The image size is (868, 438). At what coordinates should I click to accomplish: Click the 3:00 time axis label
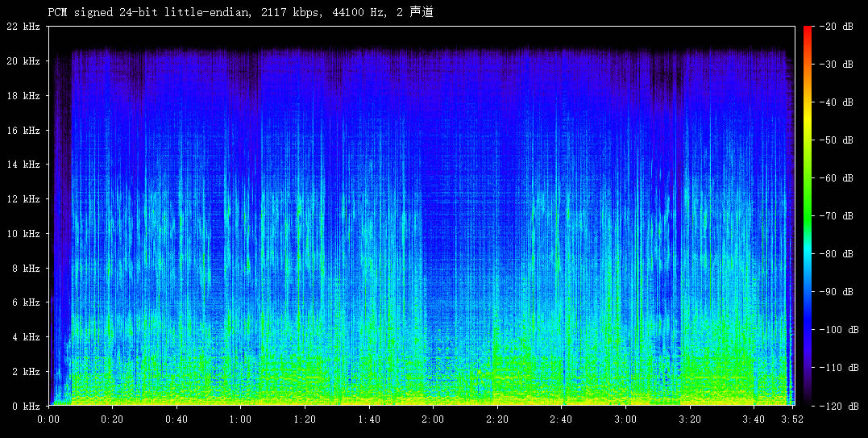click(625, 419)
